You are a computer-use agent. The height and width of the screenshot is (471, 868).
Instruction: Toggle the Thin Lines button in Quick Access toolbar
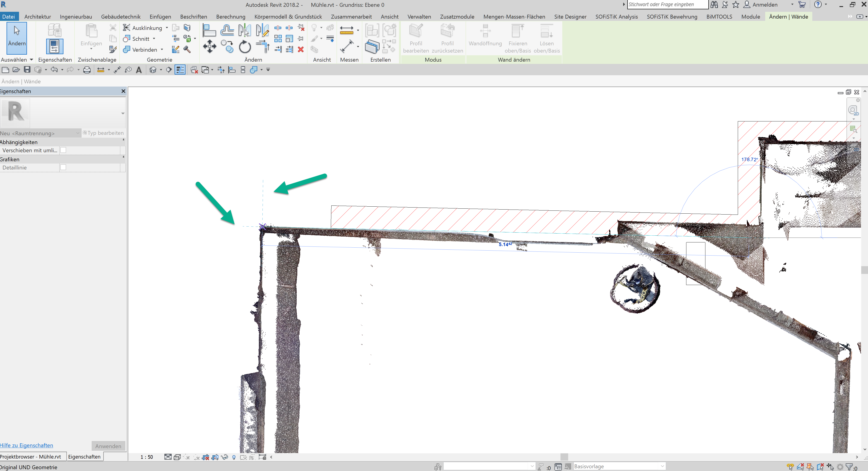click(x=180, y=70)
